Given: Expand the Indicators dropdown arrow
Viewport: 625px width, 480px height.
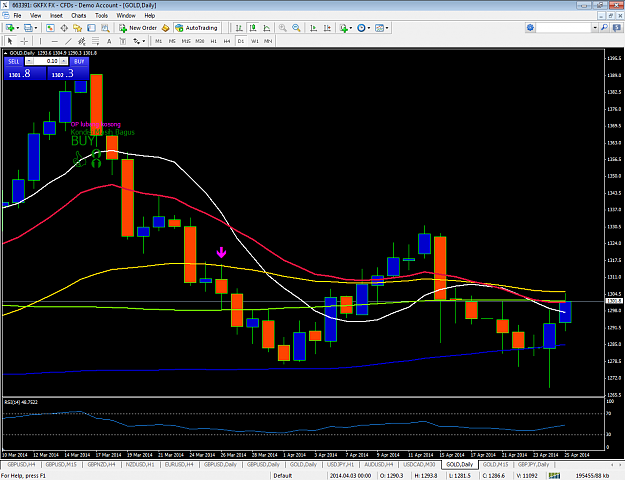Looking at the screenshot, I should click(x=351, y=28).
